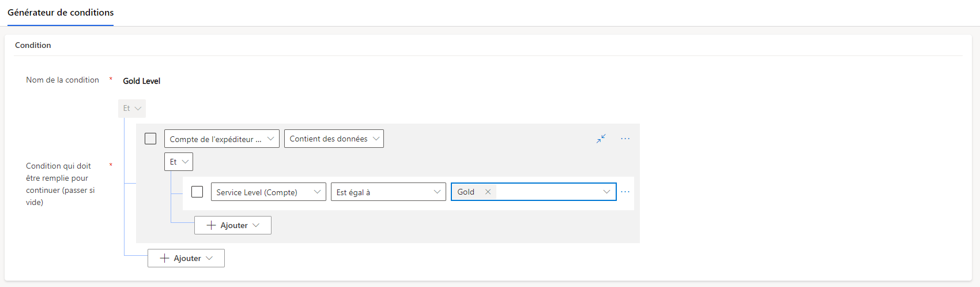The width and height of the screenshot is (980, 287).
Task: Open more options for Service Level row
Action: pos(625,192)
